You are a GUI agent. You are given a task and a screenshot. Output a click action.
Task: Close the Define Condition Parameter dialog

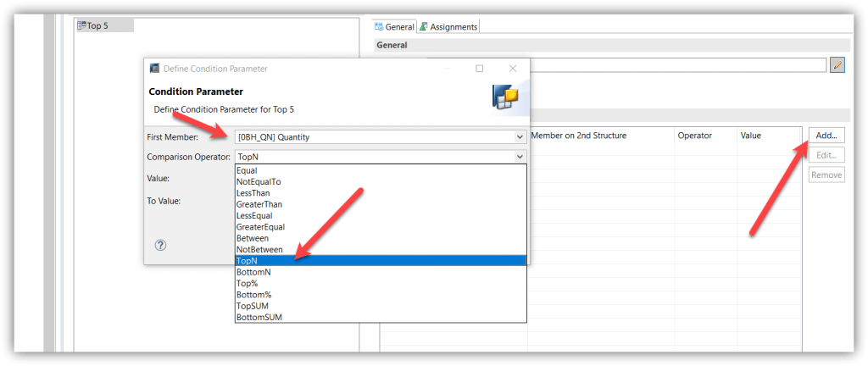pyautogui.click(x=513, y=69)
